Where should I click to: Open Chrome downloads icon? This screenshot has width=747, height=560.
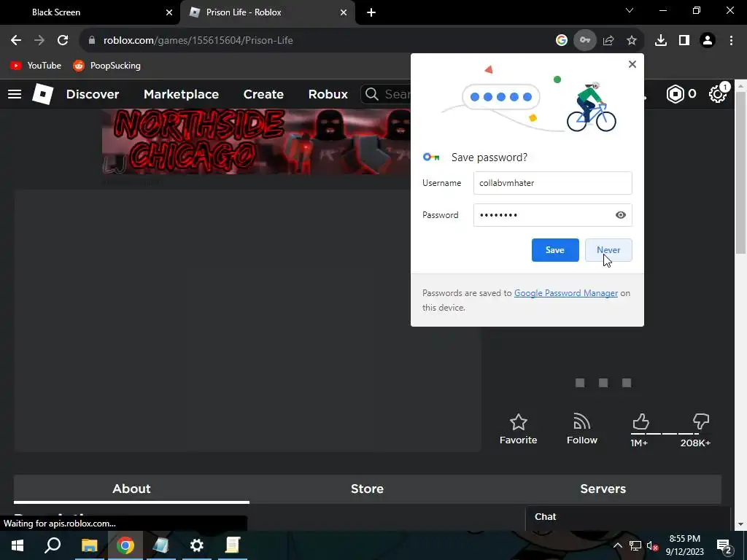click(661, 41)
